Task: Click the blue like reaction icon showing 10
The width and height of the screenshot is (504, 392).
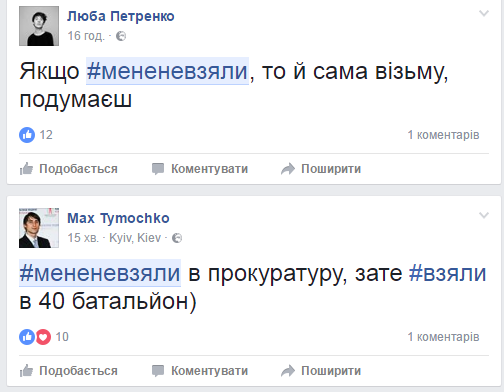Action: [x=27, y=337]
